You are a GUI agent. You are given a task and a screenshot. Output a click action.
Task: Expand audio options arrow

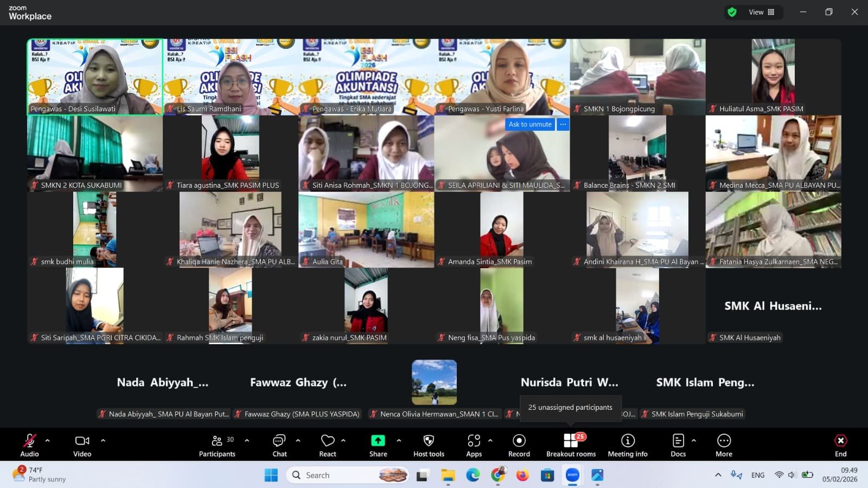(x=48, y=441)
